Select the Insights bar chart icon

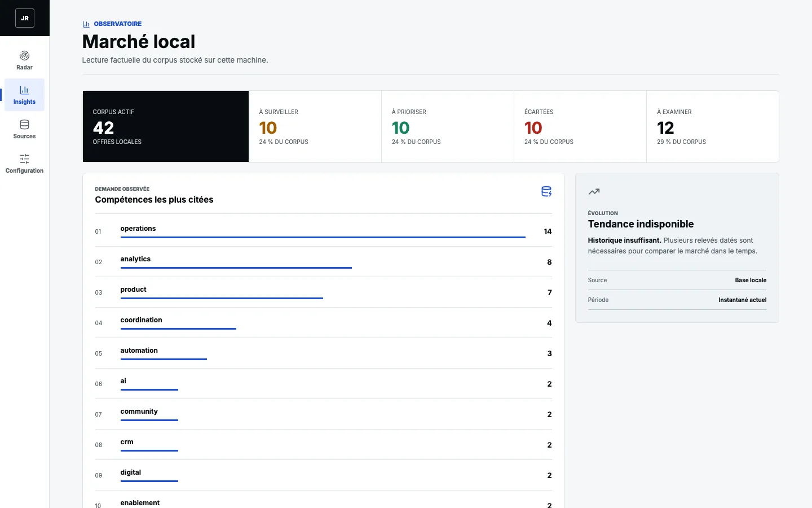(x=24, y=90)
